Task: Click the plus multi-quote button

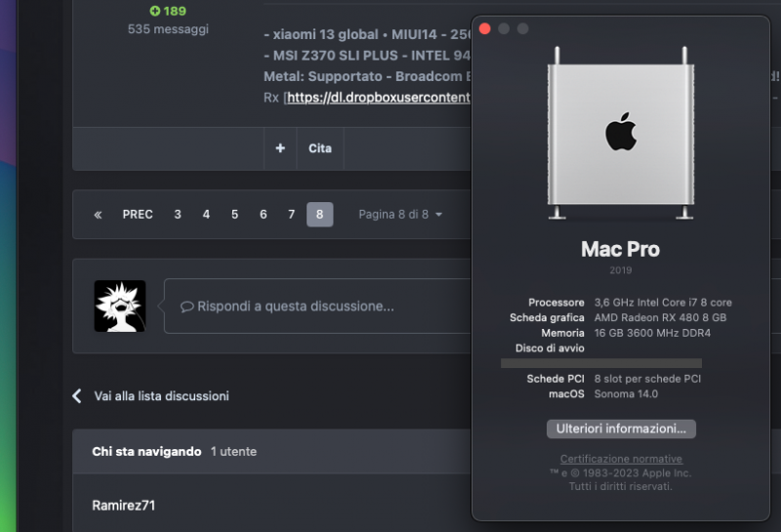Action: [x=280, y=148]
